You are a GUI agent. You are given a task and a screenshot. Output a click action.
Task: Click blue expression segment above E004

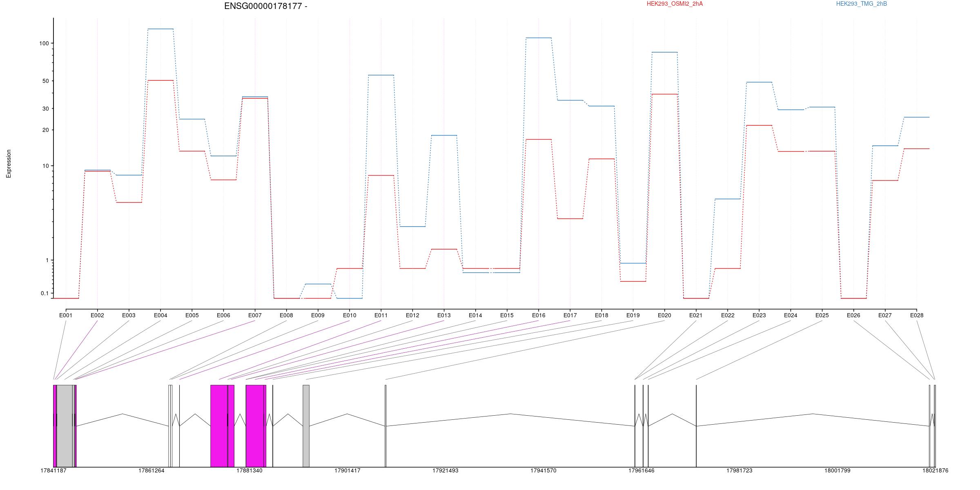(160, 29)
